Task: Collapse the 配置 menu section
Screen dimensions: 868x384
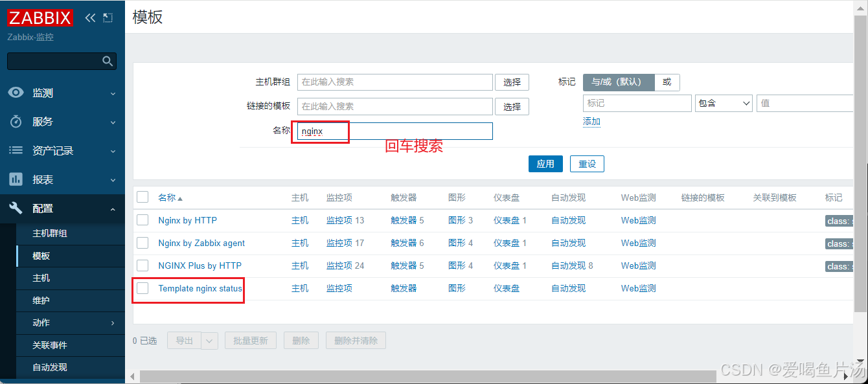Action: [113, 209]
